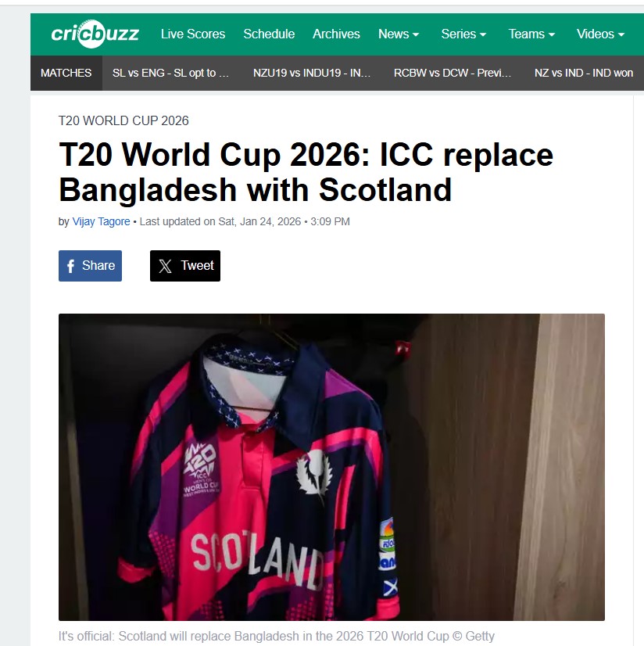
Task: Click the Scotland jersey article image
Action: [x=331, y=467]
